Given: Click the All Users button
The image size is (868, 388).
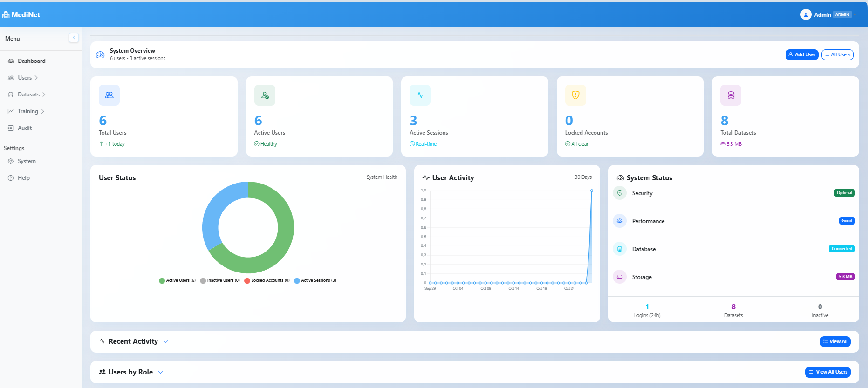Looking at the screenshot, I should pos(837,54).
